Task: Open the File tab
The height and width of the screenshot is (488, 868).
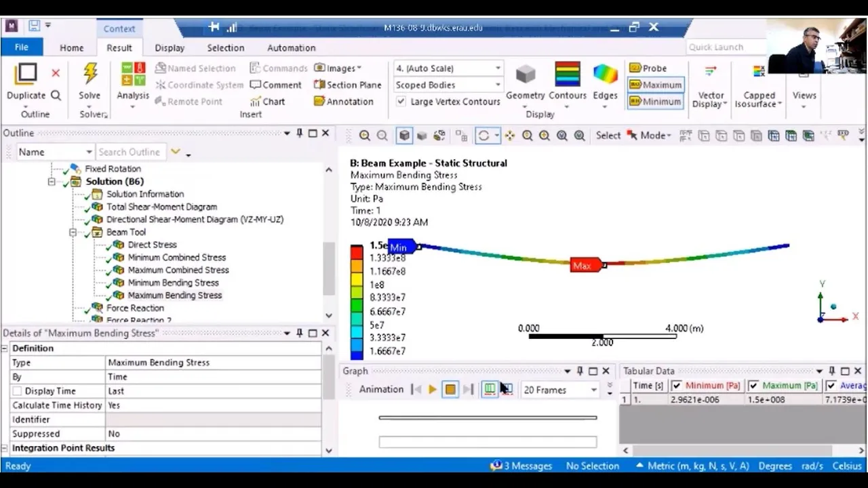Action: click(x=21, y=47)
